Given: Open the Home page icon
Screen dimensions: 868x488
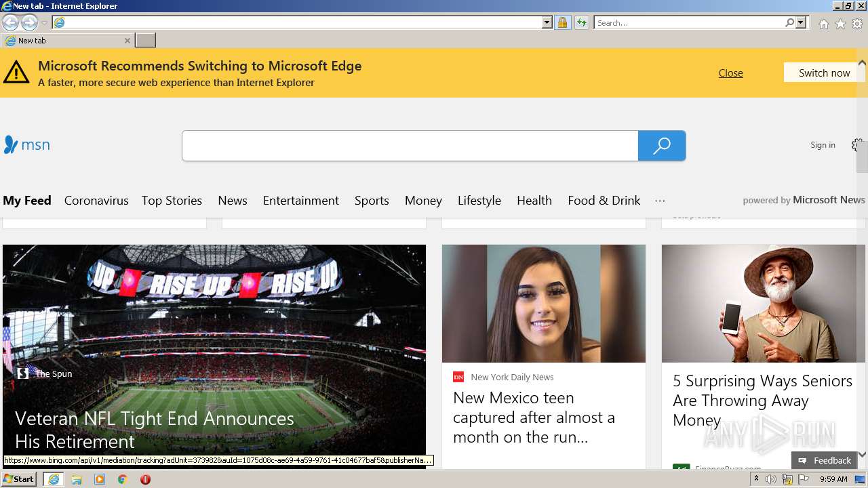Looking at the screenshot, I should point(823,24).
